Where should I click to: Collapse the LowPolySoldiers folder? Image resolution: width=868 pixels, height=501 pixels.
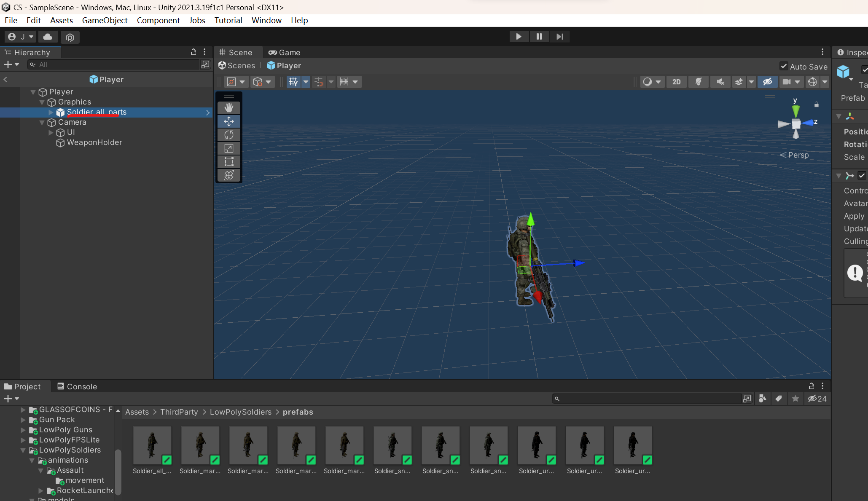(x=23, y=450)
